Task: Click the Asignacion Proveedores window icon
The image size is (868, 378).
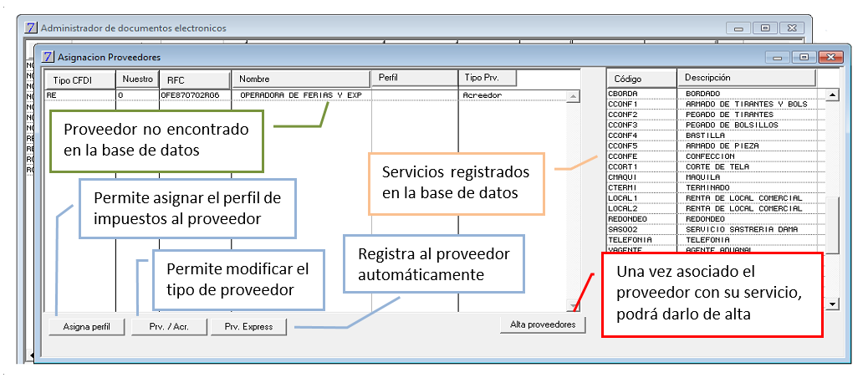Action: [49, 57]
